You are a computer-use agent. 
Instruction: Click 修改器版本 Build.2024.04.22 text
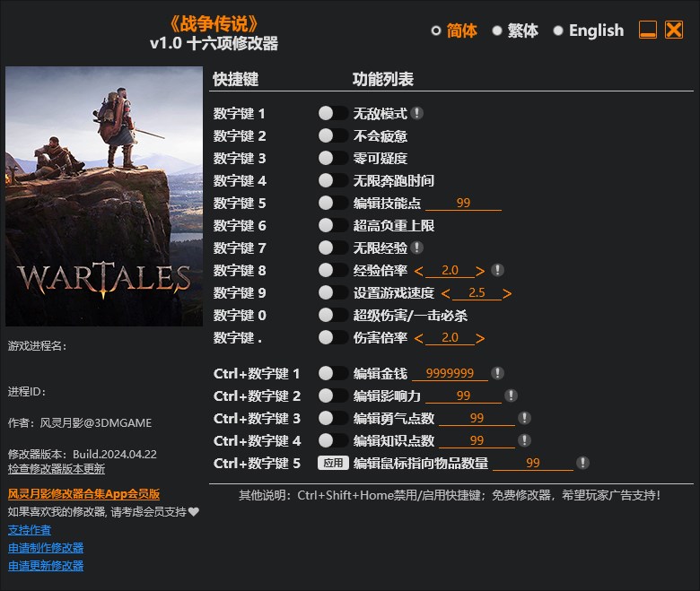point(83,454)
